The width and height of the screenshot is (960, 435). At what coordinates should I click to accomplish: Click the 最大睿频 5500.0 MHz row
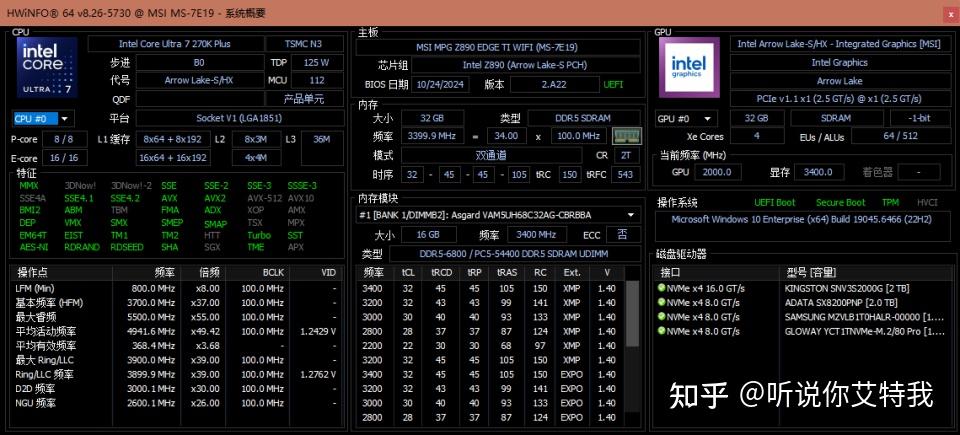(176, 317)
